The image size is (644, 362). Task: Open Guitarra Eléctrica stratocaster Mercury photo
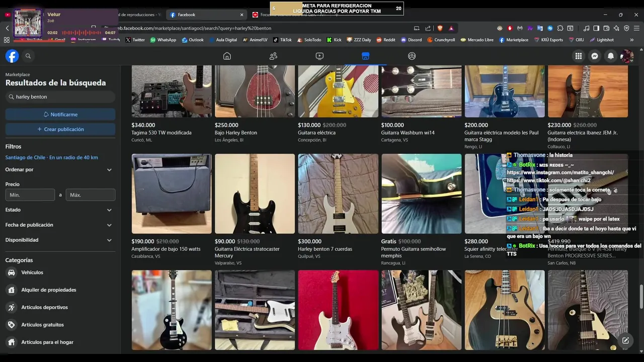[255, 194]
